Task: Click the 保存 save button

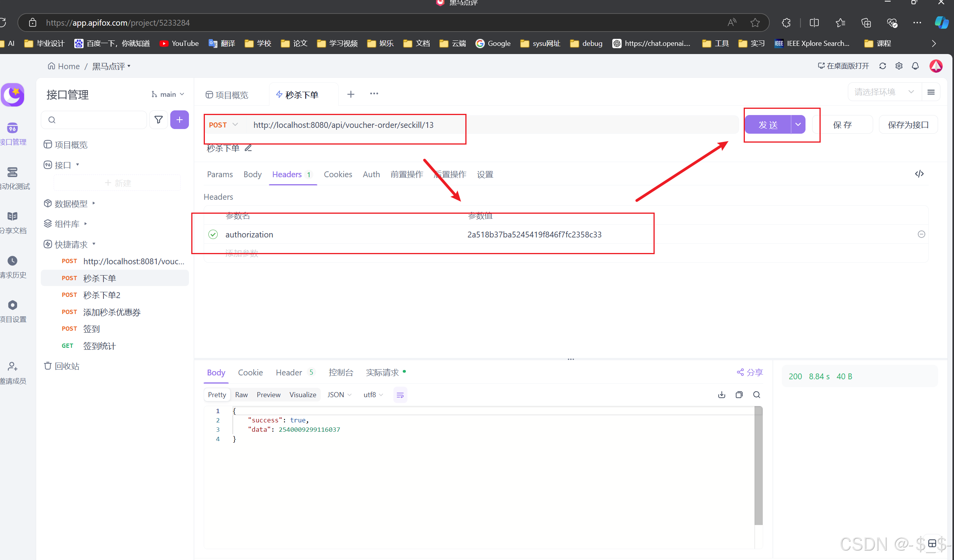Action: (x=842, y=125)
